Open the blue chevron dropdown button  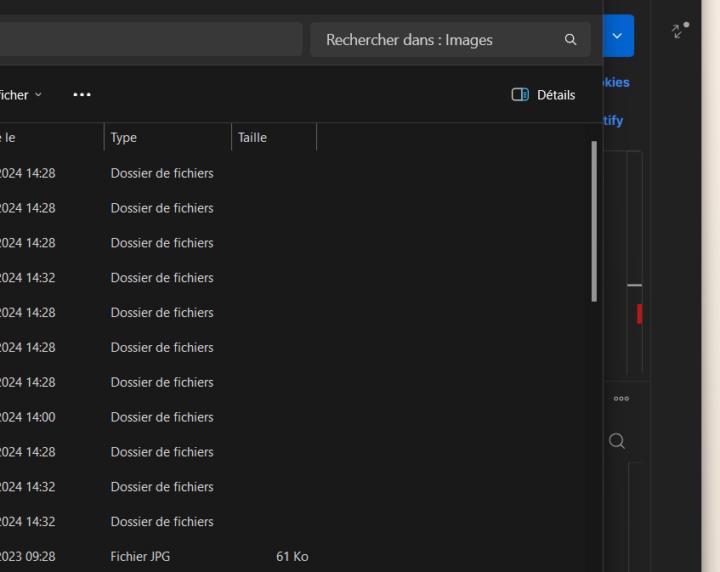(618, 36)
